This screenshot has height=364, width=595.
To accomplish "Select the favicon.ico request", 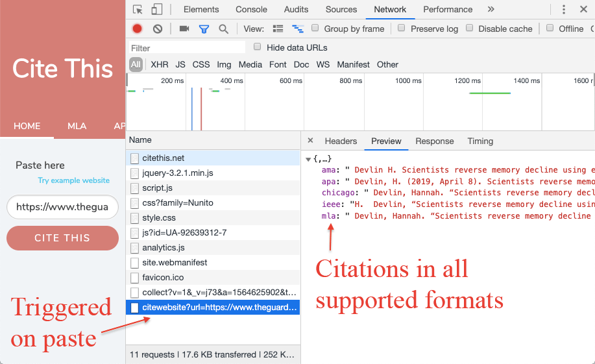I will click(x=213, y=278).
